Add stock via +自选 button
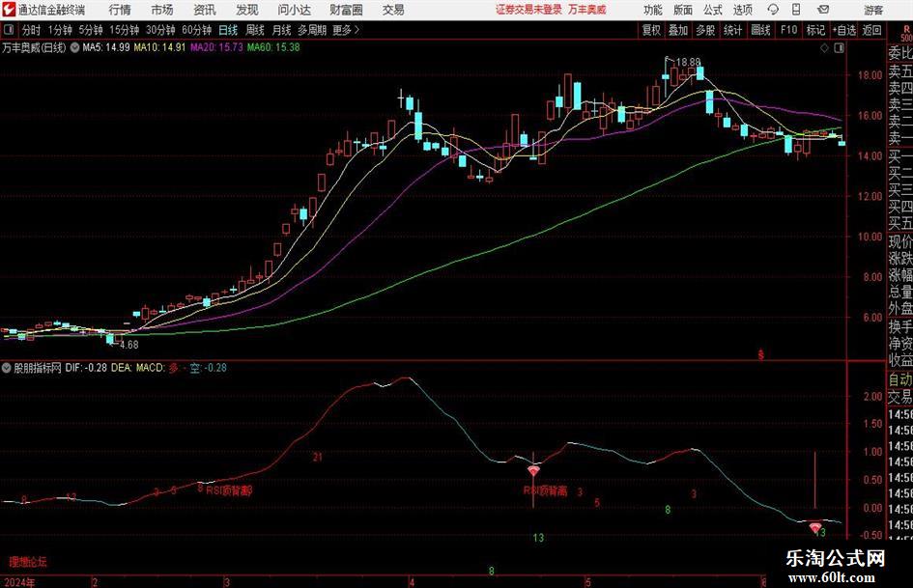 [x=843, y=30]
